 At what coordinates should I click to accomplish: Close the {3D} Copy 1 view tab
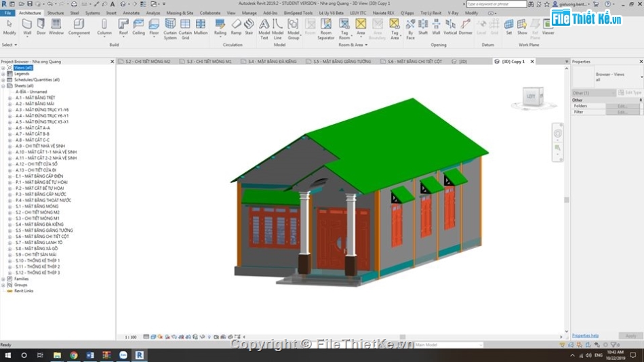tap(532, 61)
